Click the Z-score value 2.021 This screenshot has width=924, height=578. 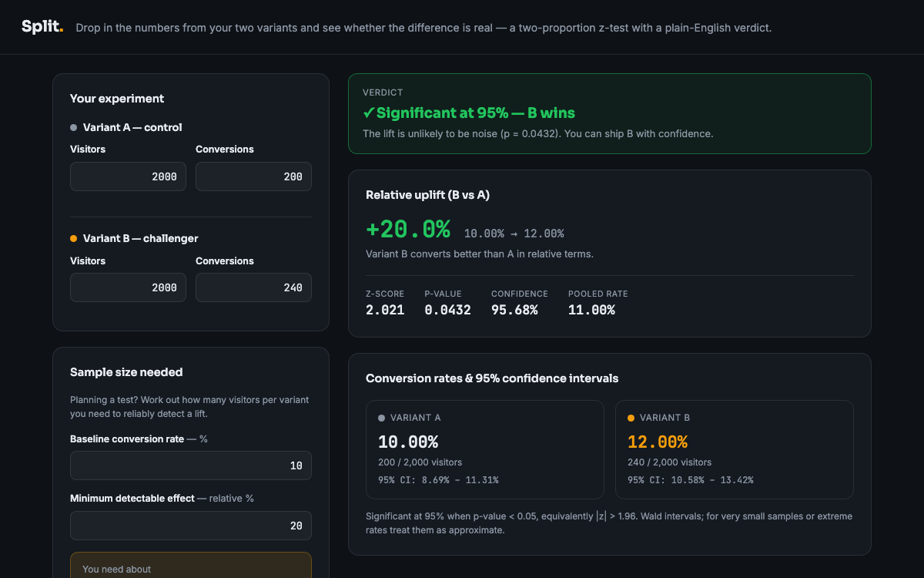pos(385,310)
